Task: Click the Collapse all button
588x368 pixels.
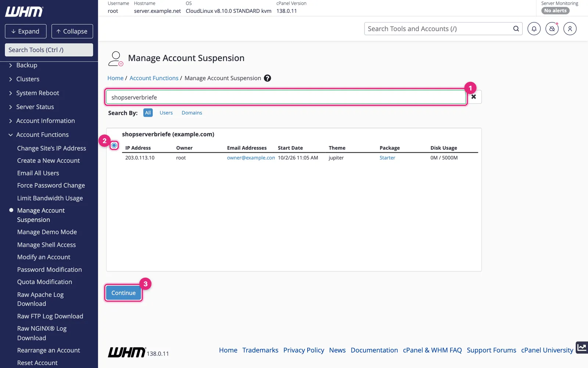Action: click(72, 31)
